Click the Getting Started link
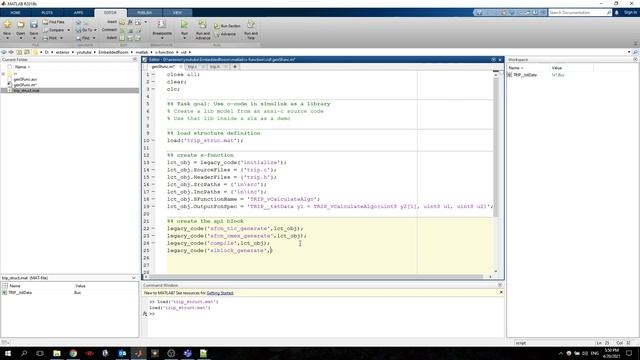The image size is (640, 360). click(220, 293)
